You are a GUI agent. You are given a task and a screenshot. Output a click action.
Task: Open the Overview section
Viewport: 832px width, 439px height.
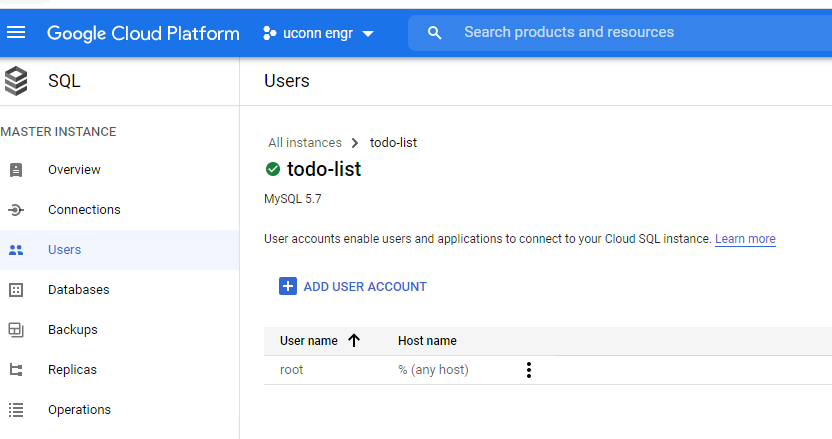[x=74, y=170]
